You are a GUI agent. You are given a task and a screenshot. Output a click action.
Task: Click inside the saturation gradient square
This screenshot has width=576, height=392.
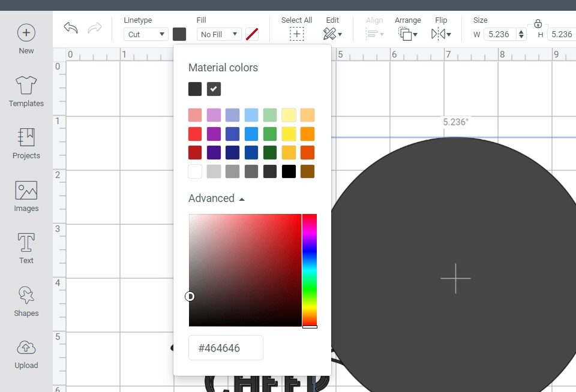click(245, 270)
